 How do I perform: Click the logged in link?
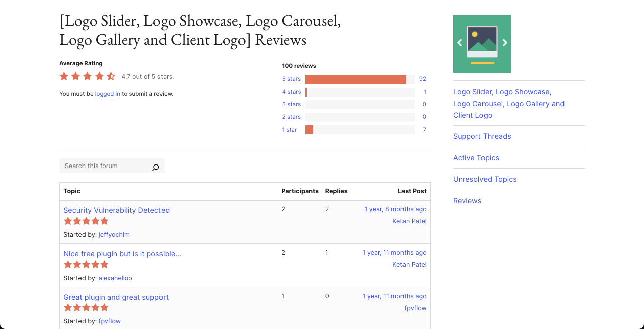[107, 94]
